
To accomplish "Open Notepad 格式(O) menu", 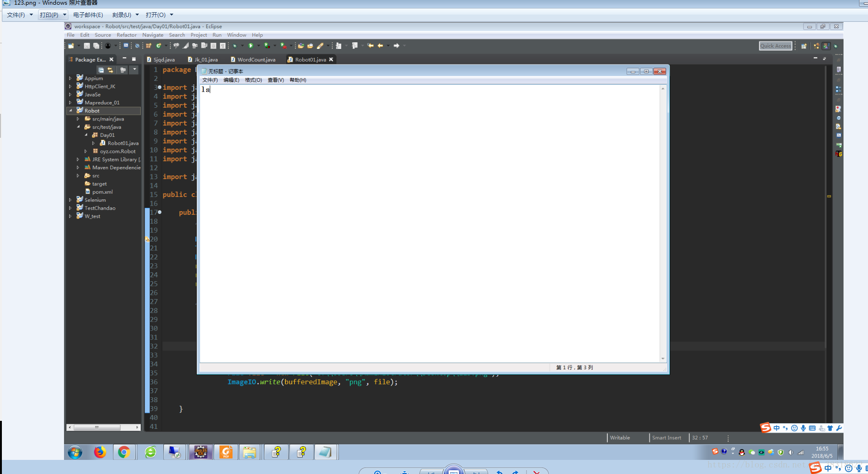I will (253, 80).
